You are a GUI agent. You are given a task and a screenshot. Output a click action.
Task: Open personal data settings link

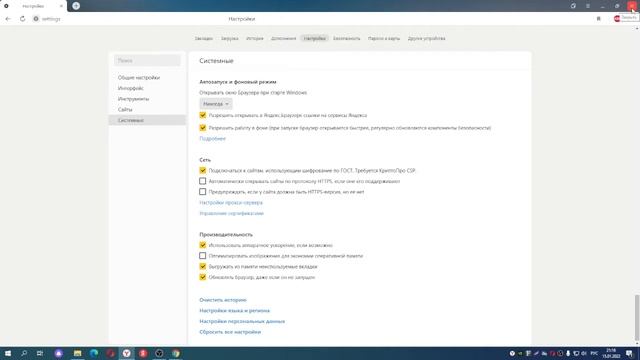pyautogui.click(x=242, y=321)
